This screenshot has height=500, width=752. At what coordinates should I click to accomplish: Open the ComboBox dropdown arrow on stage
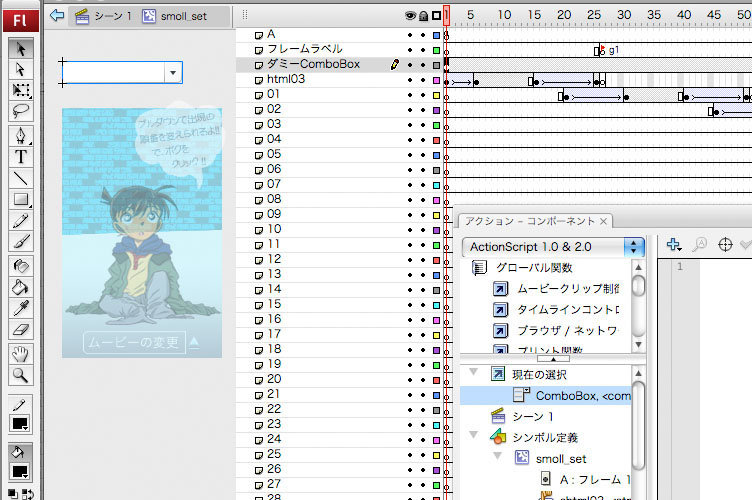point(173,73)
